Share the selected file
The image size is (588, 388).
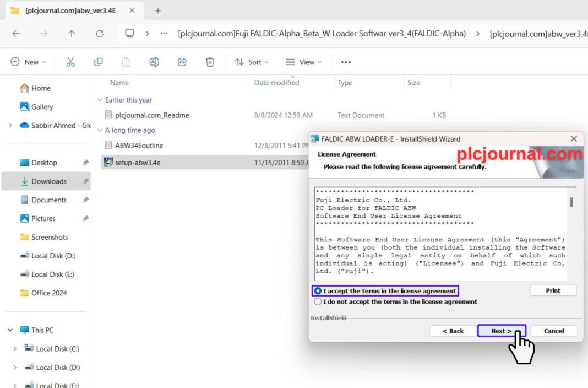(182, 62)
